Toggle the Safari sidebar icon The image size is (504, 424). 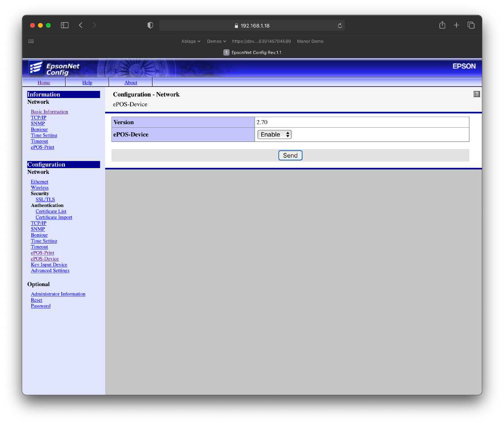[x=65, y=25]
